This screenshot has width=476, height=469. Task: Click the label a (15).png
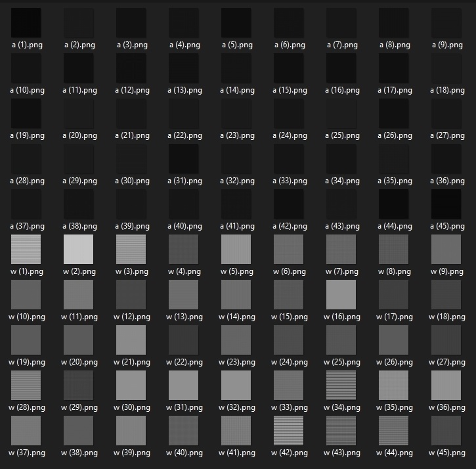290,91
